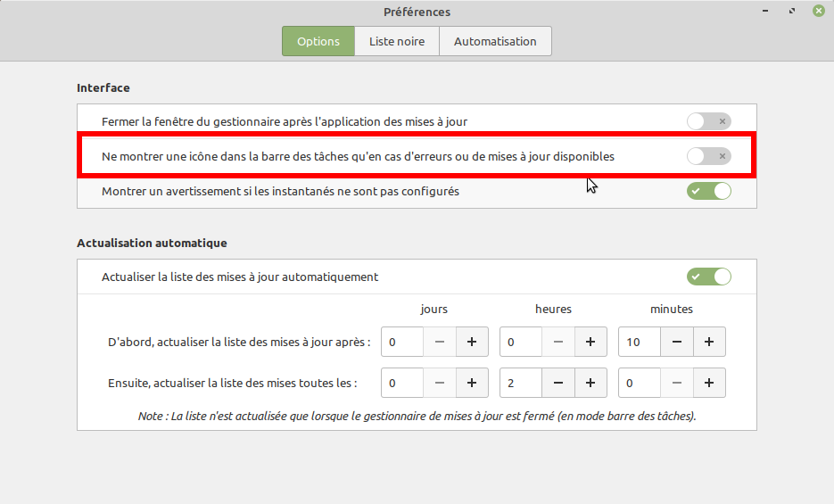The width and height of the screenshot is (834, 504).
Task: Increase days in the Ensuite row
Action: tap(472, 383)
